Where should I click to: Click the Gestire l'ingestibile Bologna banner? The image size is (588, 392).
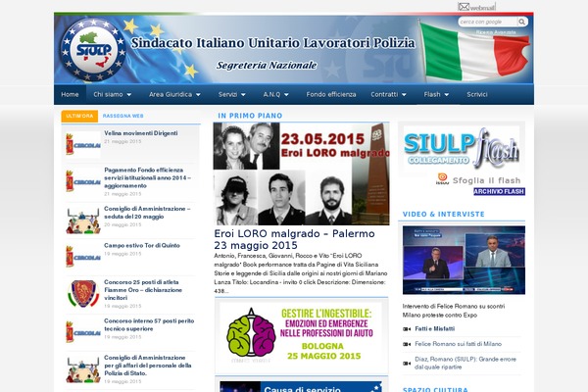tap(301, 334)
